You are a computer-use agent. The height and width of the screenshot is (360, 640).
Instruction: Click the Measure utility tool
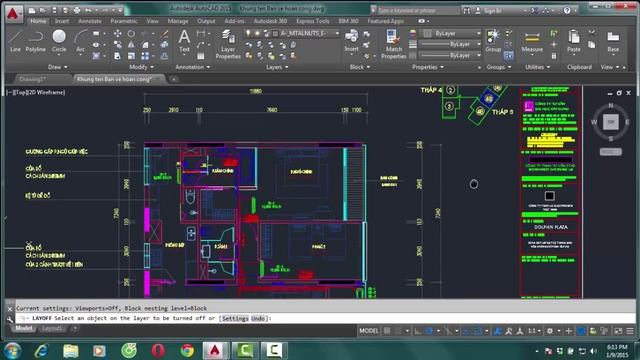pos(532,41)
